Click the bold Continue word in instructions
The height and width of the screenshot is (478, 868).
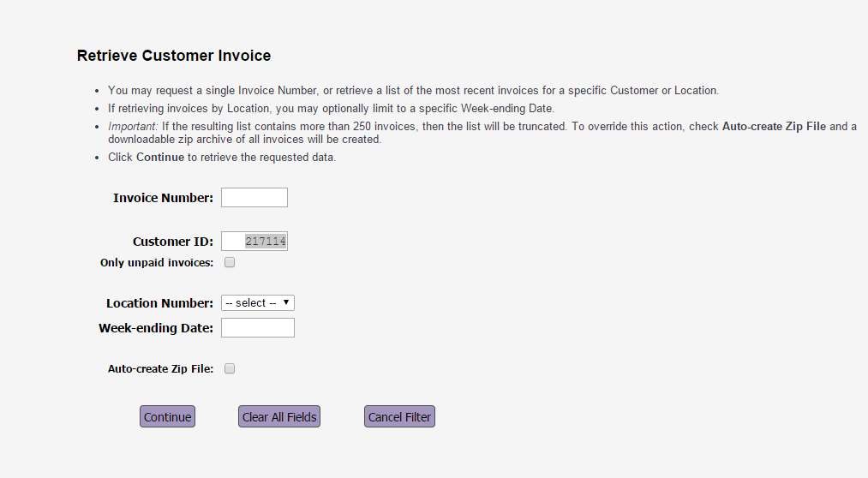160,157
